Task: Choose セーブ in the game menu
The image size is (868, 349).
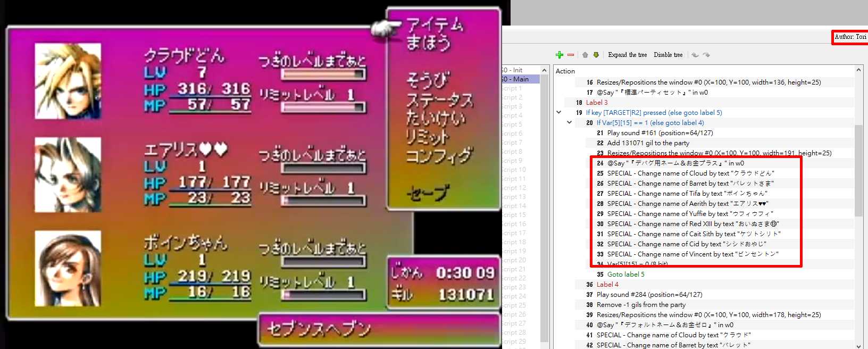Action: (428, 193)
